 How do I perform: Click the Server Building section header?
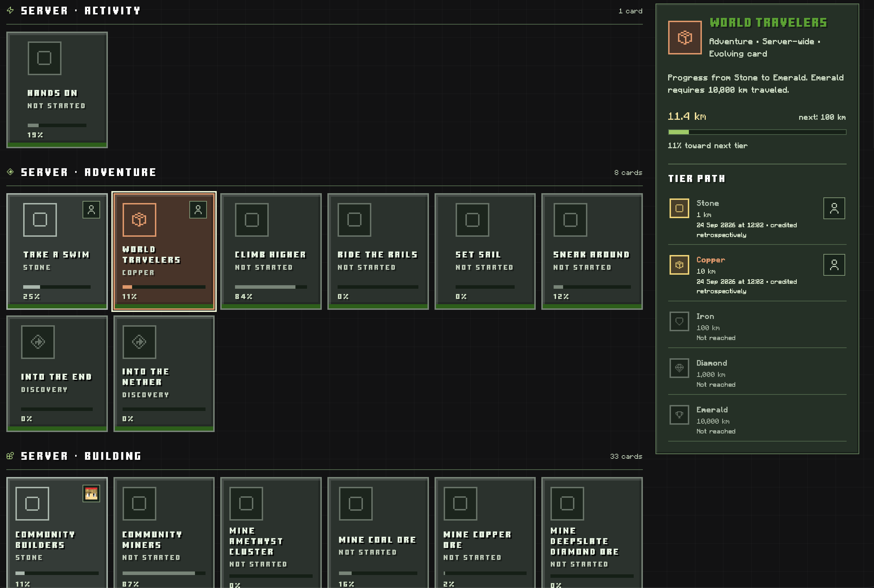pyautogui.click(x=81, y=456)
